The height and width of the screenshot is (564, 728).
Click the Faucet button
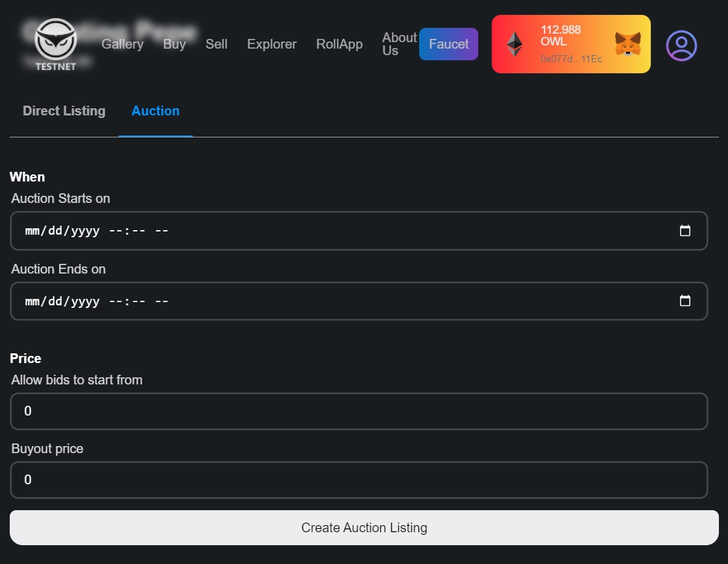click(x=448, y=44)
